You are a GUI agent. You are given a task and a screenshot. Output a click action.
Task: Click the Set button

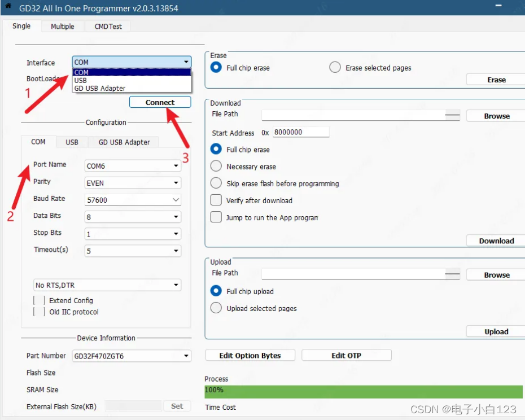[x=177, y=406]
